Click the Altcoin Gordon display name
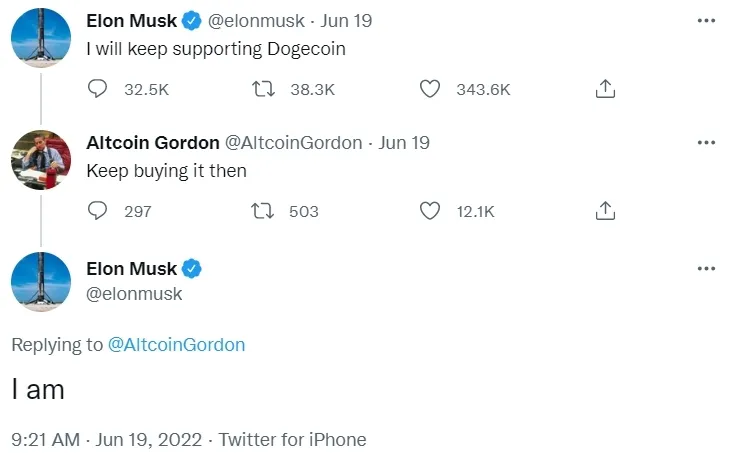This screenshot has width=733, height=453. (153, 143)
